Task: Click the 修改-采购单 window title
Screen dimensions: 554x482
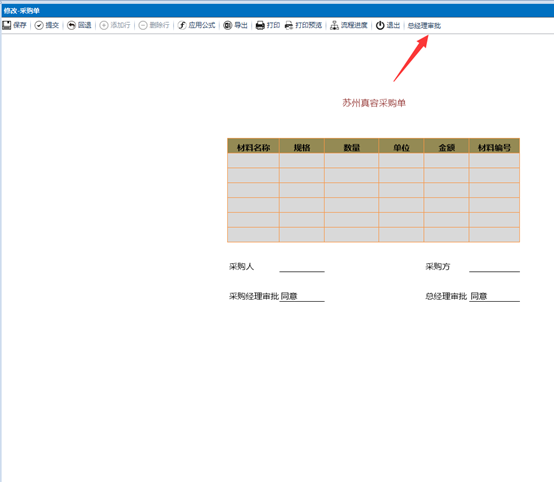Action: [x=22, y=11]
